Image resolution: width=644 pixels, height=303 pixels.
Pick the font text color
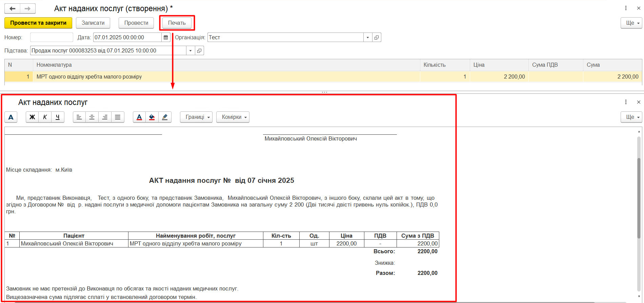[x=139, y=117]
